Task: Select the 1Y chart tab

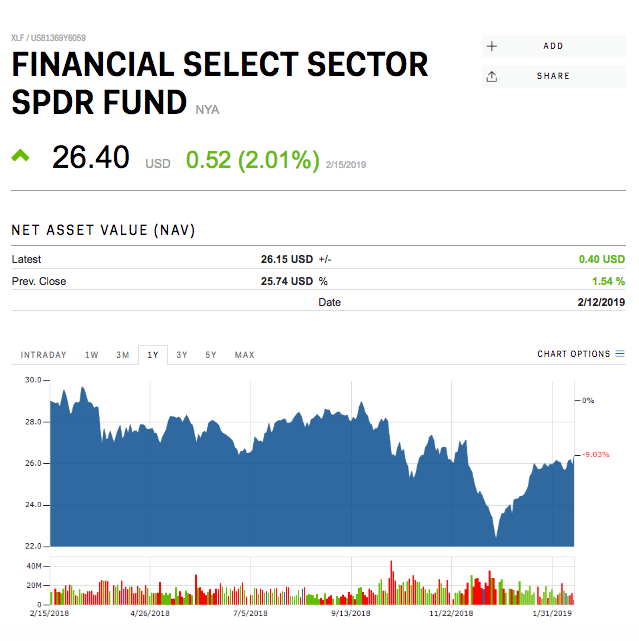Action: pyautogui.click(x=153, y=355)
